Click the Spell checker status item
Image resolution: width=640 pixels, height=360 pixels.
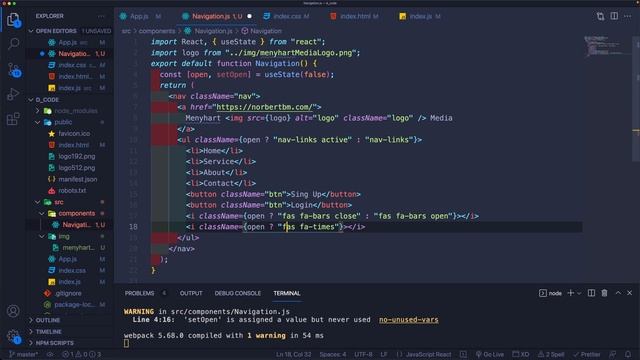click(551, 354)
